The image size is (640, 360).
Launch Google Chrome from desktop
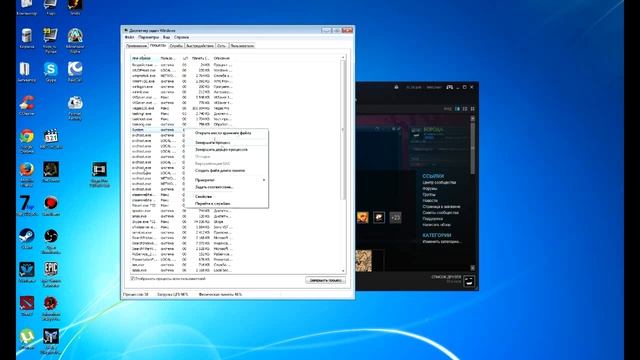tap(27, 141)
